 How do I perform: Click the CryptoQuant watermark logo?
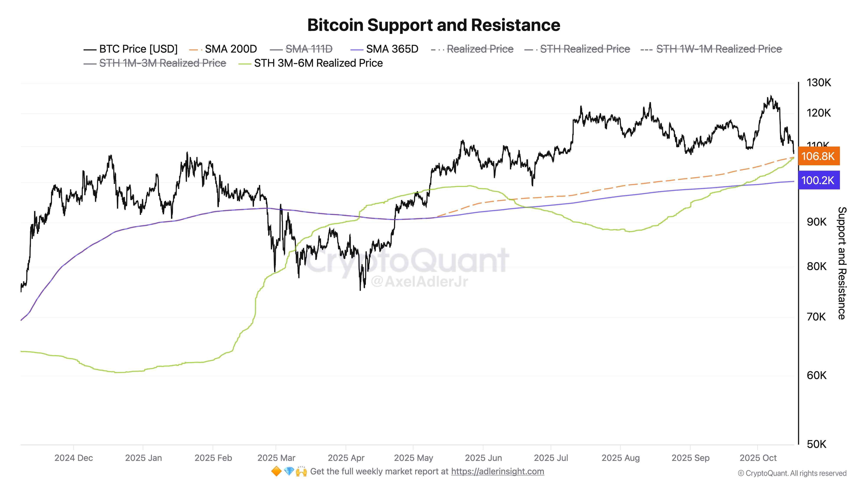tap(407, 260)
